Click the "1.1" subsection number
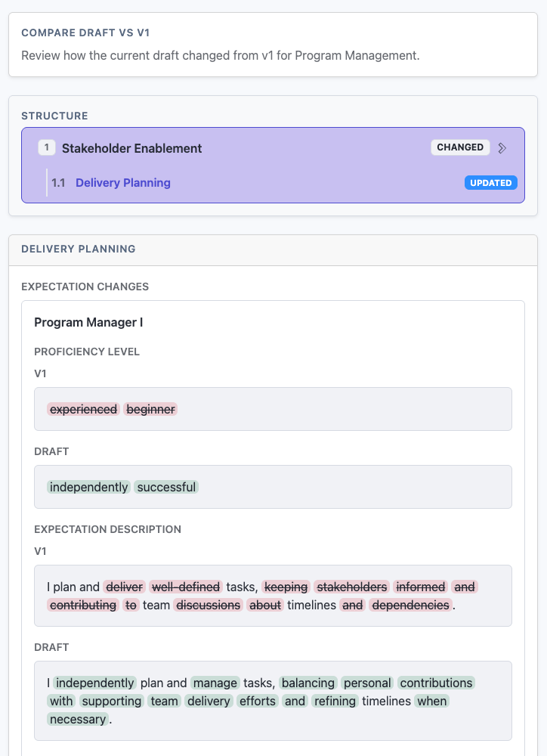547x756 pixels. 57,183
